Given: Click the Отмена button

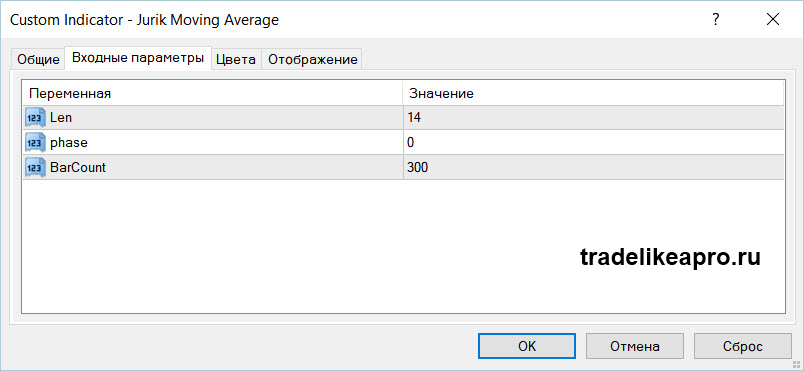Looking at the screenshot, I should (x=635, y=346).
